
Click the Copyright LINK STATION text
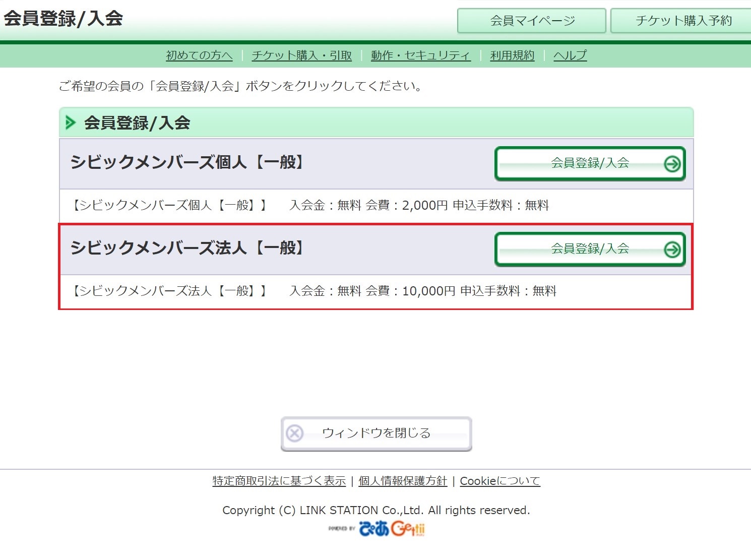(x=377, y=510)
